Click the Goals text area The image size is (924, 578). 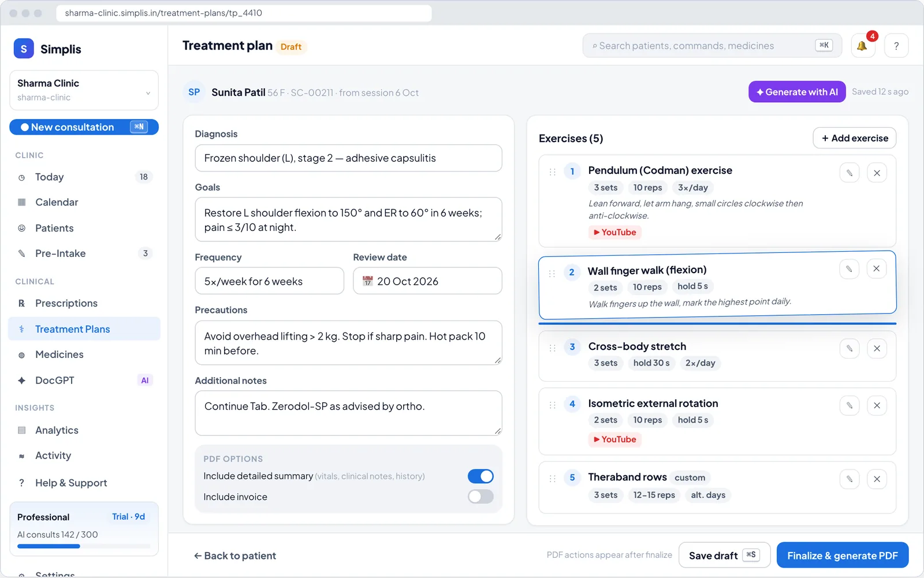pos(348,219)
